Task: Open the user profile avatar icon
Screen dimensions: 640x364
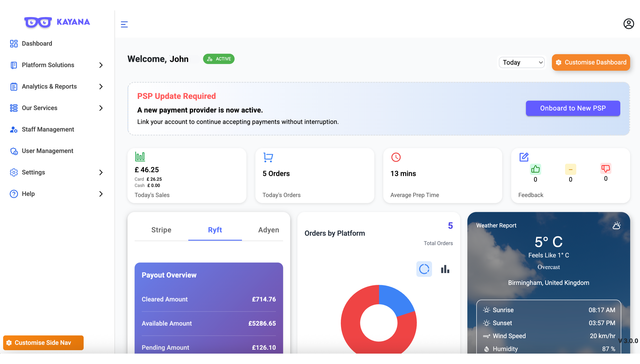Action: tap(629, 24)
